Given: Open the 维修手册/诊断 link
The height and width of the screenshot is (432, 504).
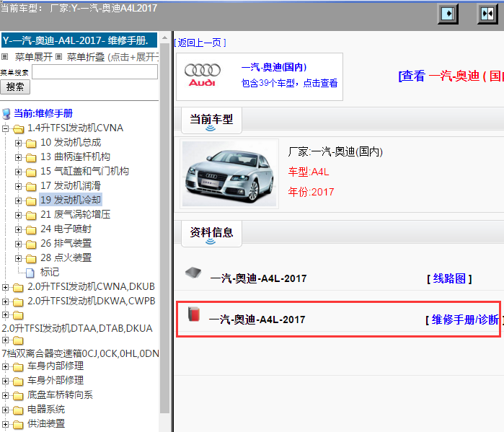Looking at the screenshot, I should 465,319.
